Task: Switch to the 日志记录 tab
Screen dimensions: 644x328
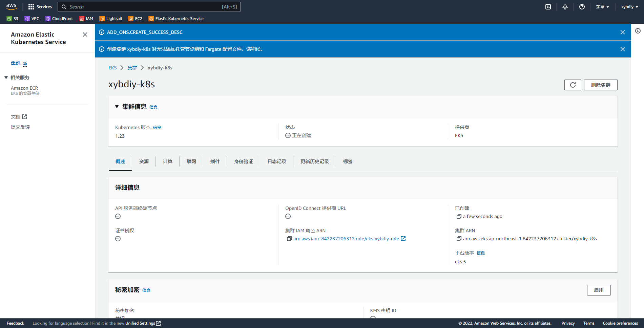Action: [x=277, y=161]
